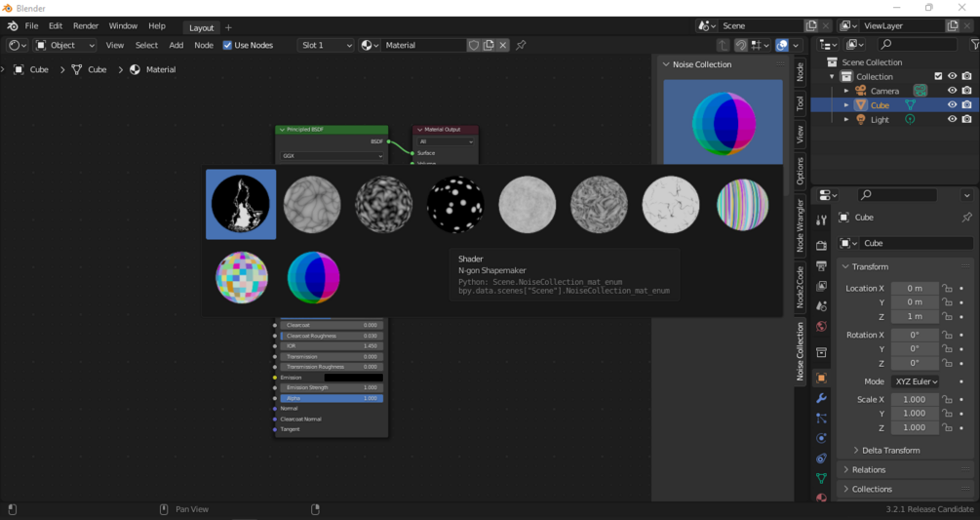Add a workspace with the plus button
The image size is (980, 520).
point(228,27)
